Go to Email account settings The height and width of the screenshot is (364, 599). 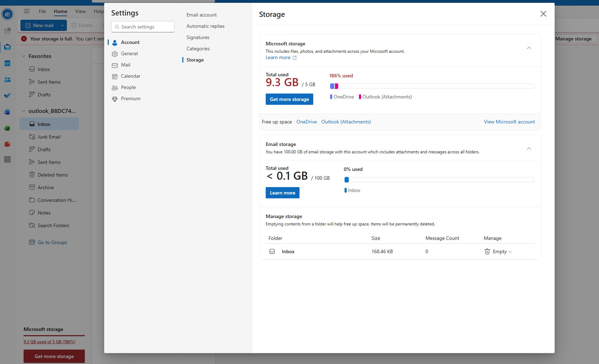(x=202, y=15)
